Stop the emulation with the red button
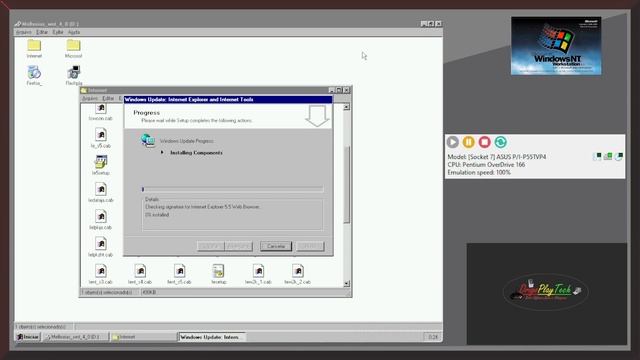640x360 pixels. coord(484,142)
